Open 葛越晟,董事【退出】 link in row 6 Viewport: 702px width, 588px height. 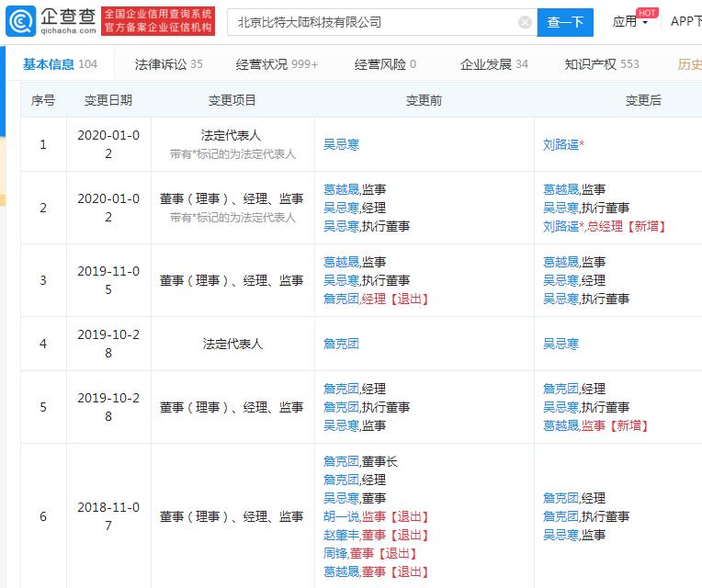point(376,571)
